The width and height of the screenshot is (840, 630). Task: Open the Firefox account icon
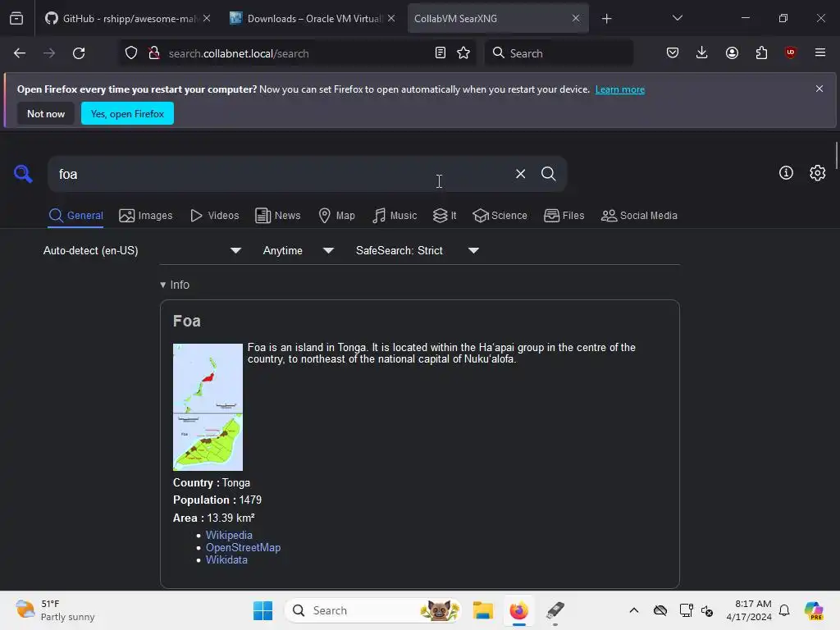pos(732,52)
